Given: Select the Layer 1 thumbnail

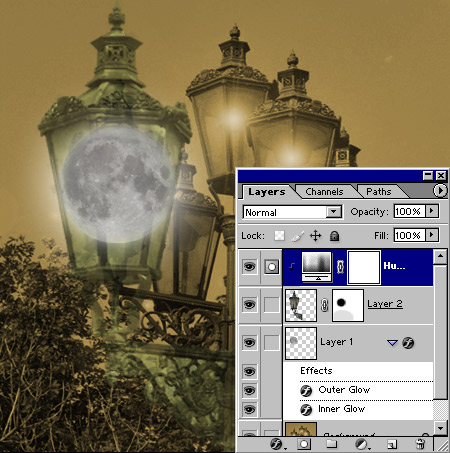Looking at the screenshot, I should coord(301,343).
